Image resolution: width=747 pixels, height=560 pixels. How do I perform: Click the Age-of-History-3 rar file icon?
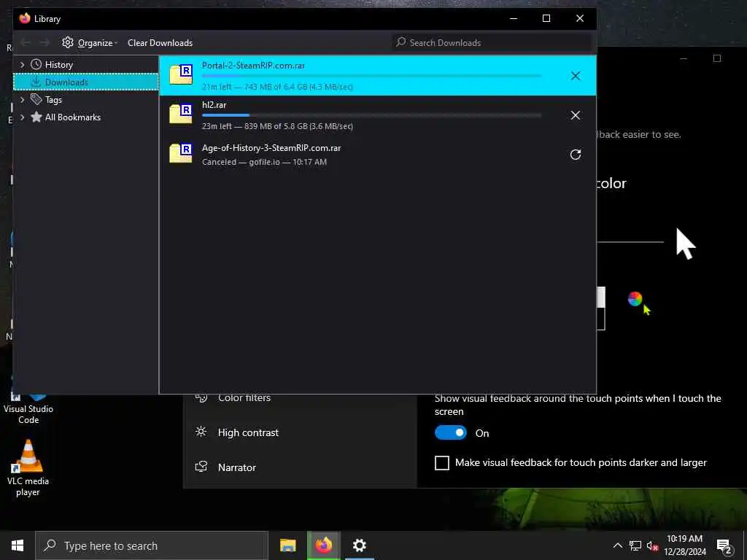click(x=181, y=153)
